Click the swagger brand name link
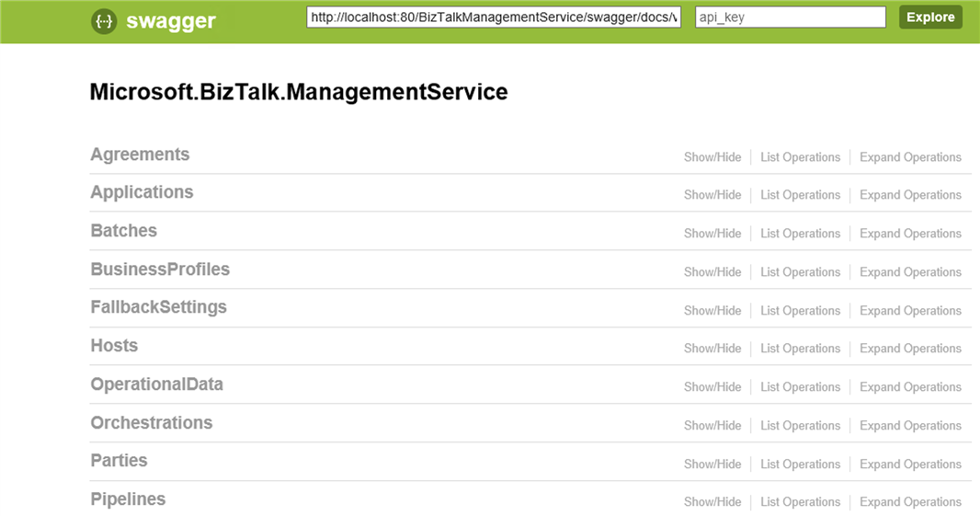The image size is (980, 516). pos(171,21)
